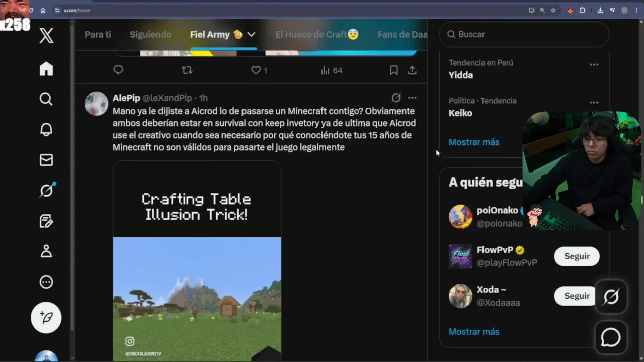Switch to the Siguiendo tab
The width and height of the screenshot is (644, 362).
(x=150, y=34)
